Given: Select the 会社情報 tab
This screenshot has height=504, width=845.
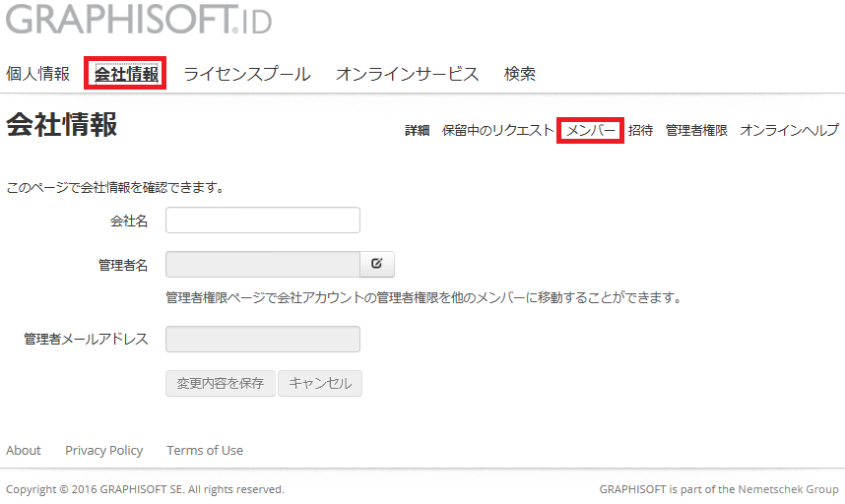Looking at the screenshot, I should [x=125, y=74].
